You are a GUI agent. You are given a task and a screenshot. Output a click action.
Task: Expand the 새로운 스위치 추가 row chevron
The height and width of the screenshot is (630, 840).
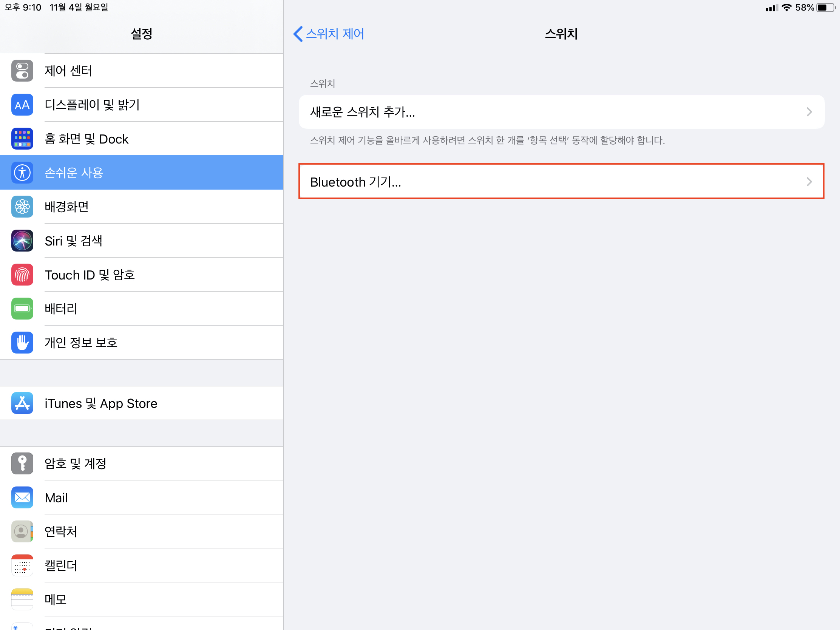pos(809,112)
